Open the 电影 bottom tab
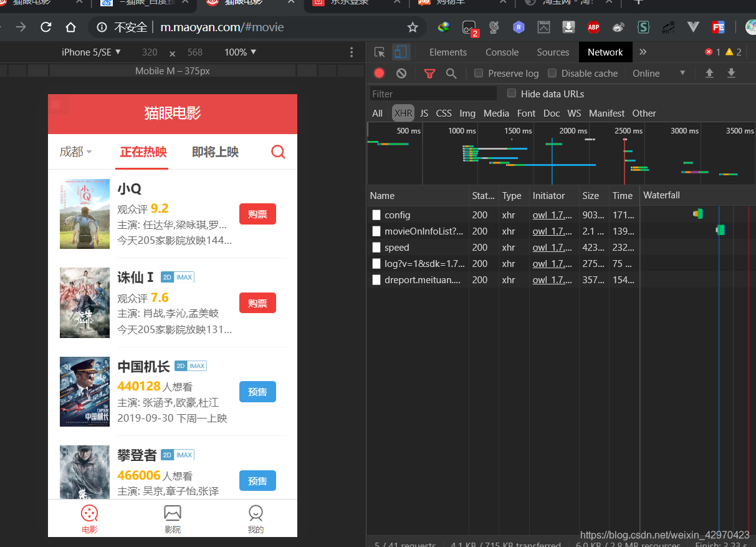Image resolution: width=756 pixels, height=547 pixels. pos(90,519)
